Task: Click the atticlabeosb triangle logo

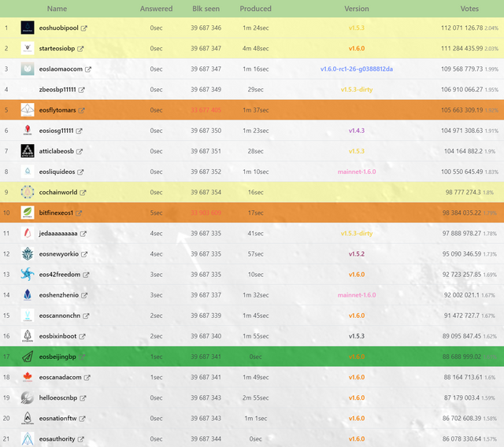Action: point(28,151)
